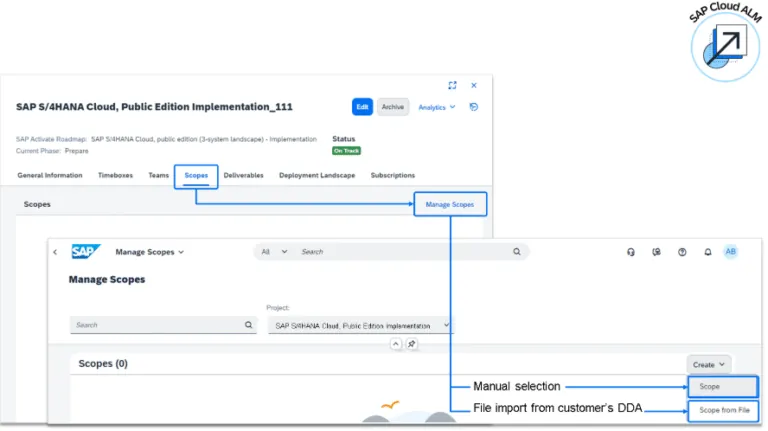Close the project details panel
This screenshot has height=431, width=768.
[474, 85]
